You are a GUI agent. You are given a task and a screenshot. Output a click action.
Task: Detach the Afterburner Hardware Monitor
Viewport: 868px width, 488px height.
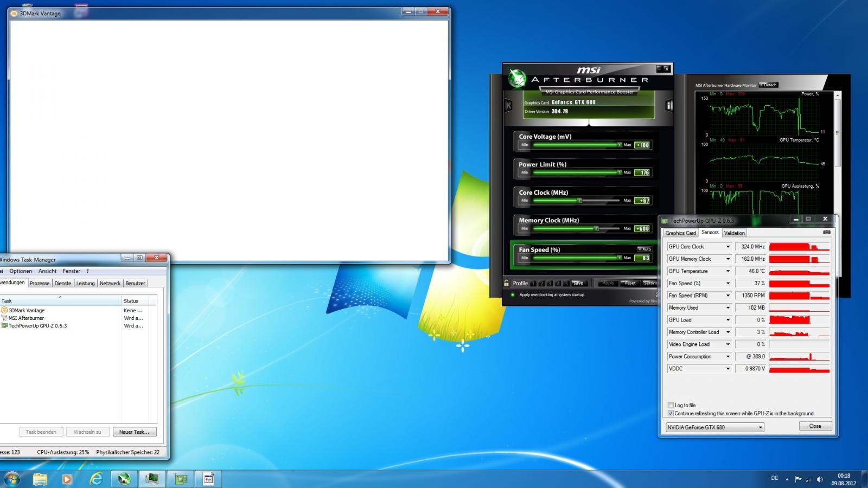(768, 85)
